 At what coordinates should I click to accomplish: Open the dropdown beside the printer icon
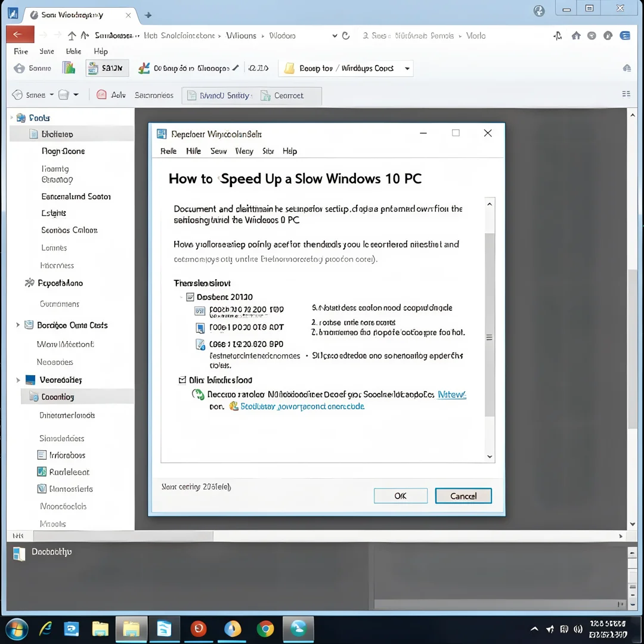pyautogui.click(x=76, y=95)
